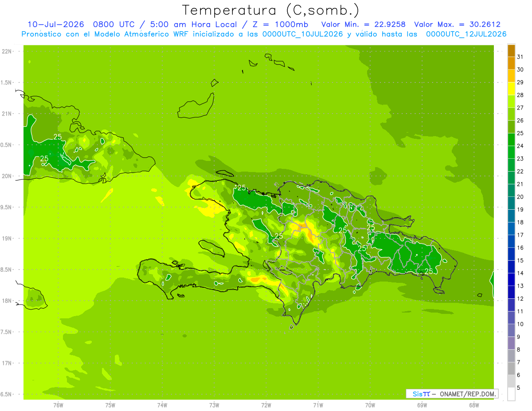Click the legend value label 31
This screenshot has height=411, width=532.
tap(520, 56)
